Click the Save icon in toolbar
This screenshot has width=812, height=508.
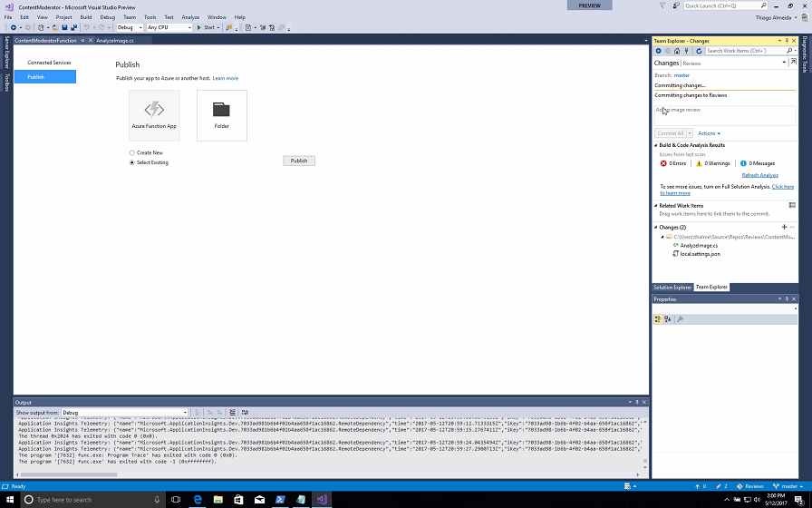pyautogui.click(x=64, y=27)
